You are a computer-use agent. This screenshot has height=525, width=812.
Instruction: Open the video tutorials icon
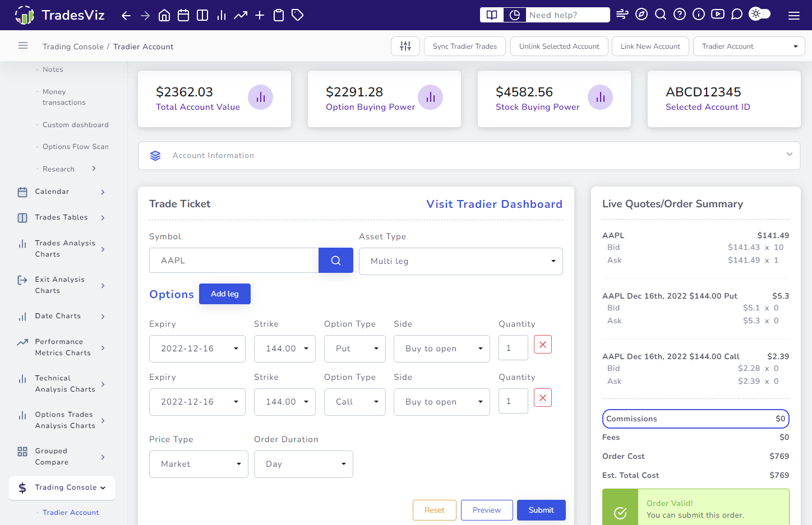point(718,15)
